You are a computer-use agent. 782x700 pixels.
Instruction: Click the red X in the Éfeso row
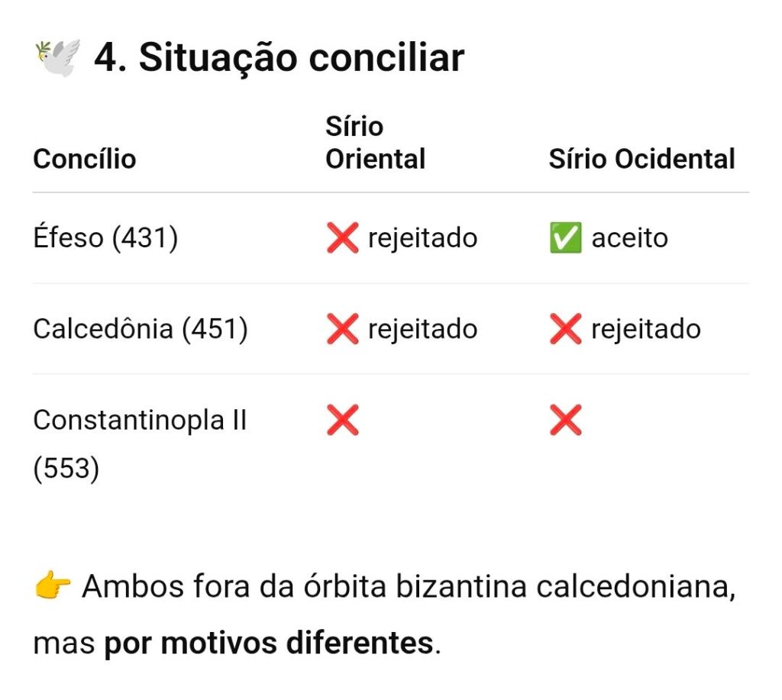point(342,238)
